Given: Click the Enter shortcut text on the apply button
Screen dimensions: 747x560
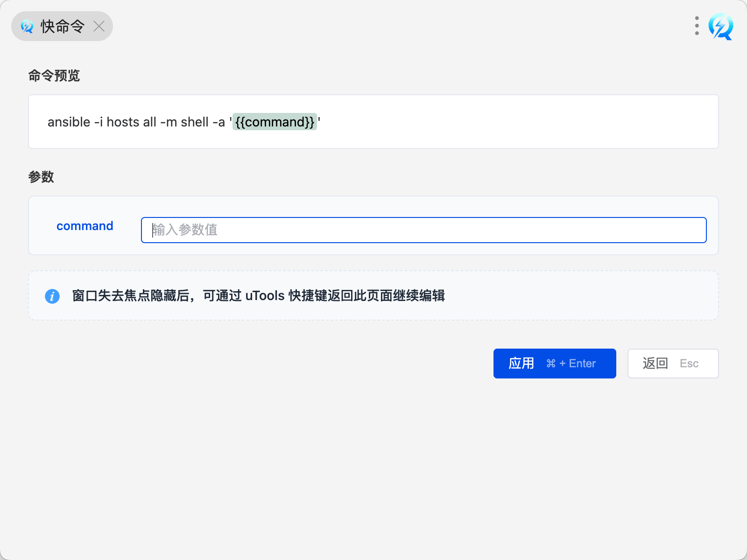Looking at the screenshot, I should 582,364.
